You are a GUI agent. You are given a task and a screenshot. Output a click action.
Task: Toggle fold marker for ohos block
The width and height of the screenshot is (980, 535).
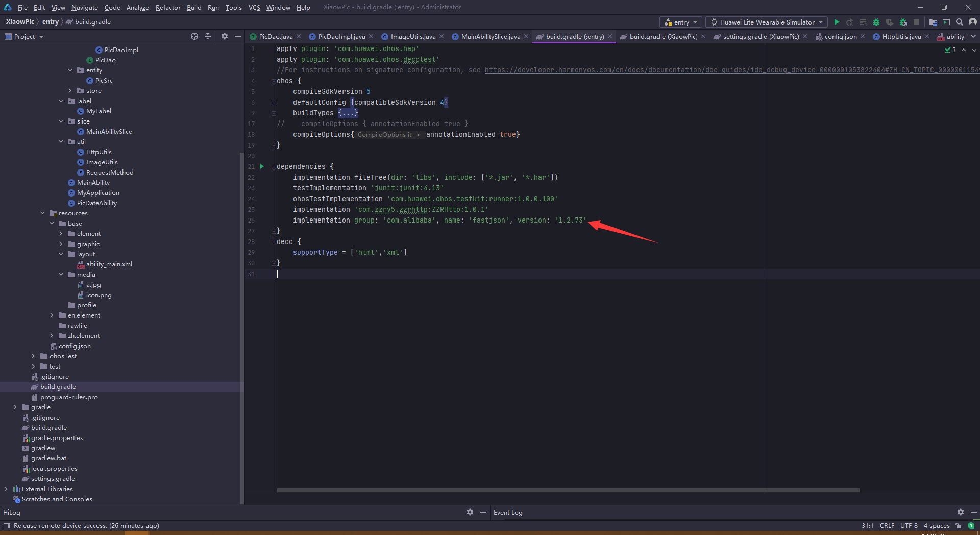(x=274, y=81)
